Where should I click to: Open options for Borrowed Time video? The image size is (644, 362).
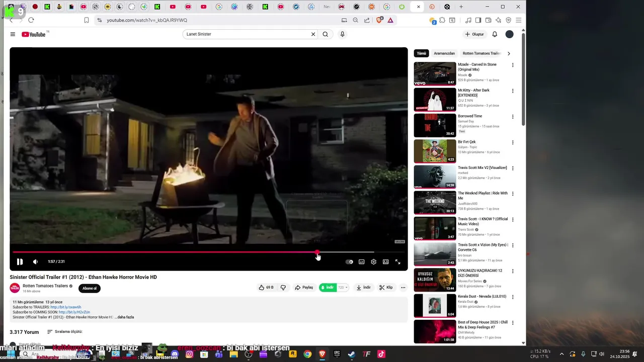pyautogui.click(x=513, y=117)
